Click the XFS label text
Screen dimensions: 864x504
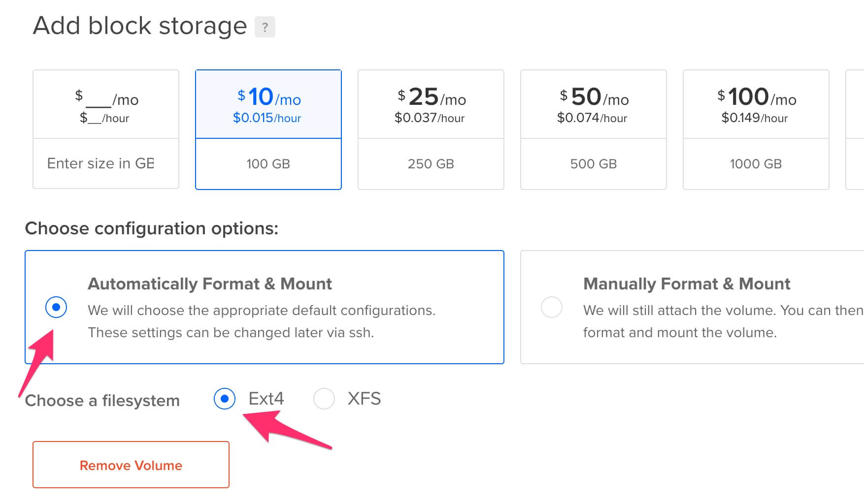click(x=365, y=399)
